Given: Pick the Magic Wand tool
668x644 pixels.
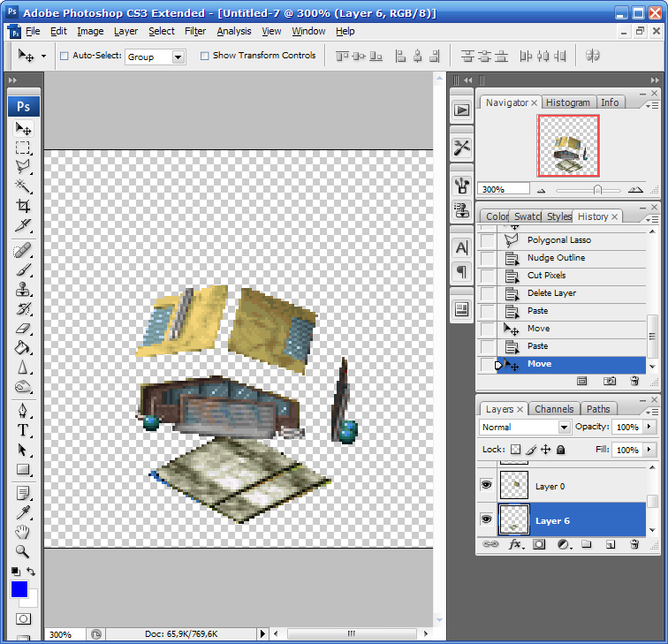Looking at the screenshot, I should click(x=23, y=186).
